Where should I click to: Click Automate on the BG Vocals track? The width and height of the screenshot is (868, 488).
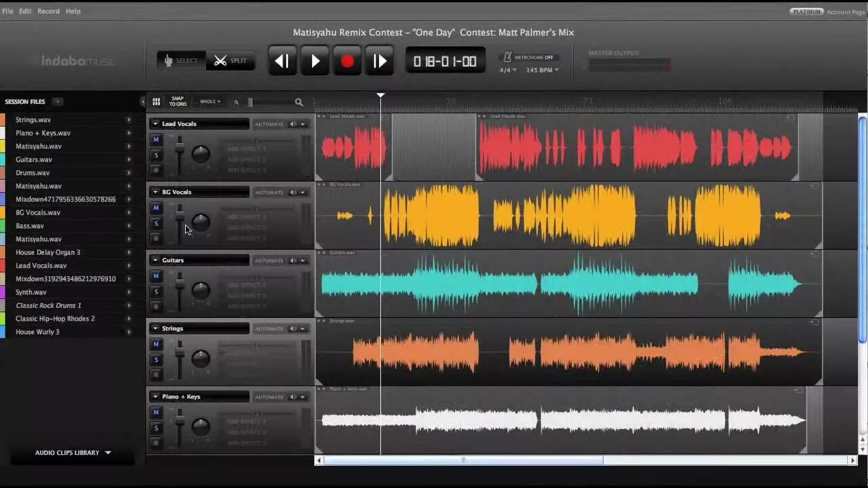(269, 192)
